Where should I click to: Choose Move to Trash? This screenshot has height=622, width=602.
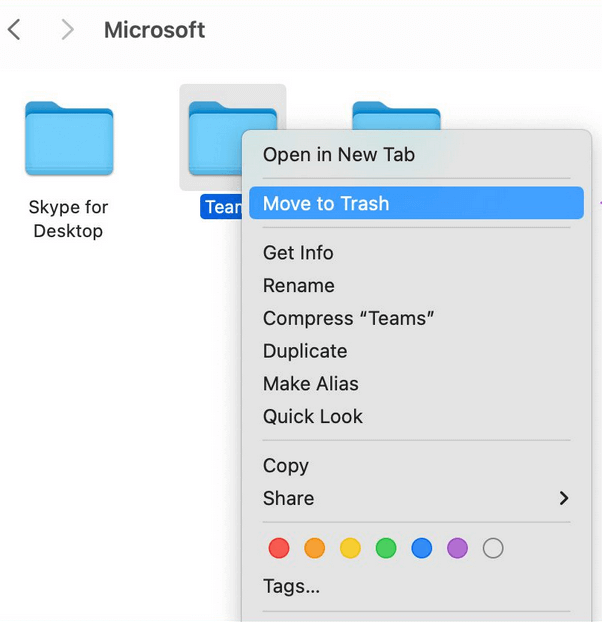416,203
